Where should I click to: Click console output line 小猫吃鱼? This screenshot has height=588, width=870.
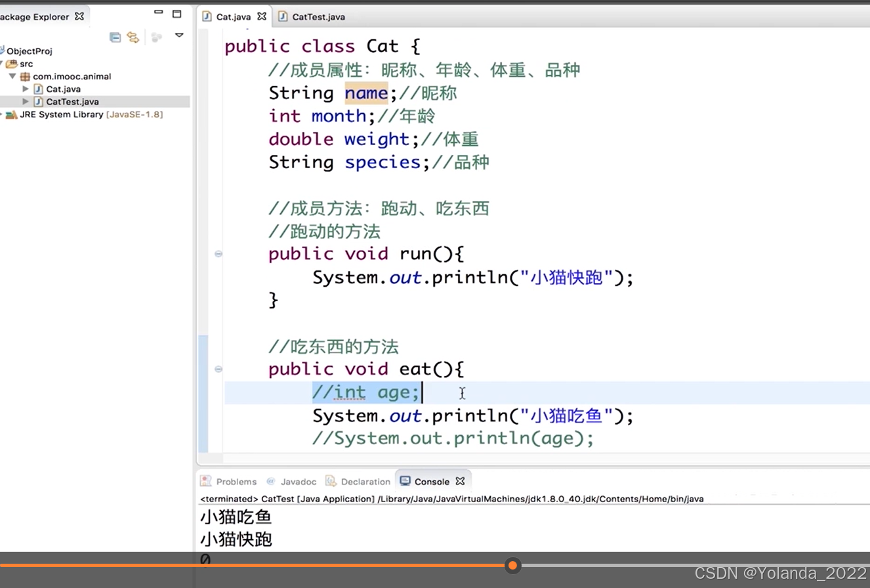point(236,518)
